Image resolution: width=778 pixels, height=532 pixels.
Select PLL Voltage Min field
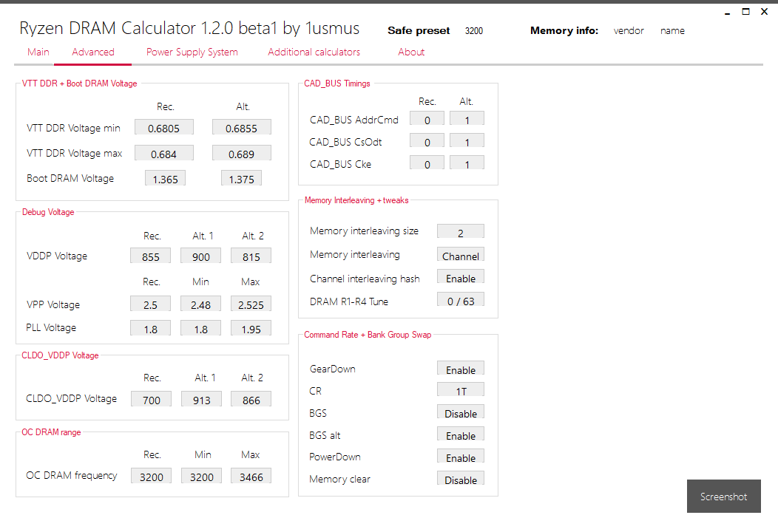tap(201, 328)
